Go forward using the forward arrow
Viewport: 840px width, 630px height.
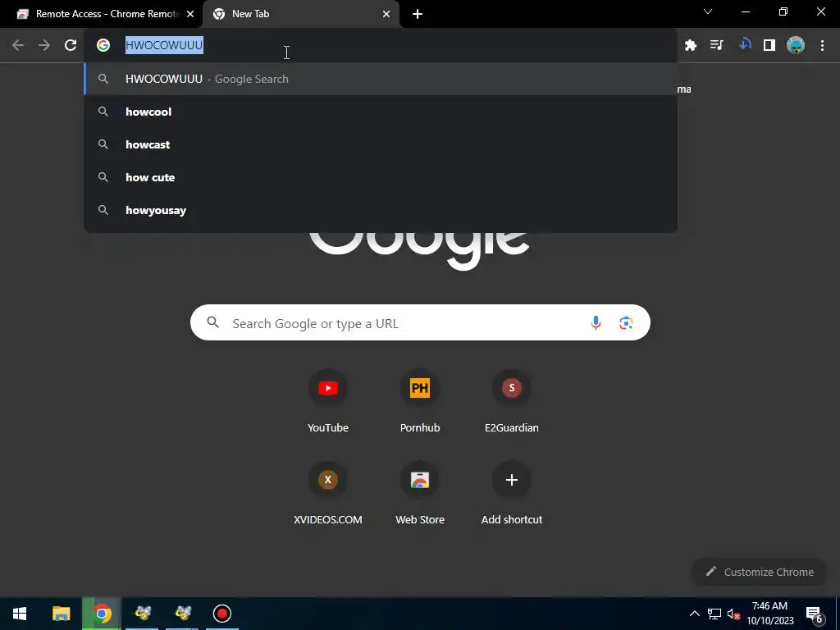click(x=44, y=45)
